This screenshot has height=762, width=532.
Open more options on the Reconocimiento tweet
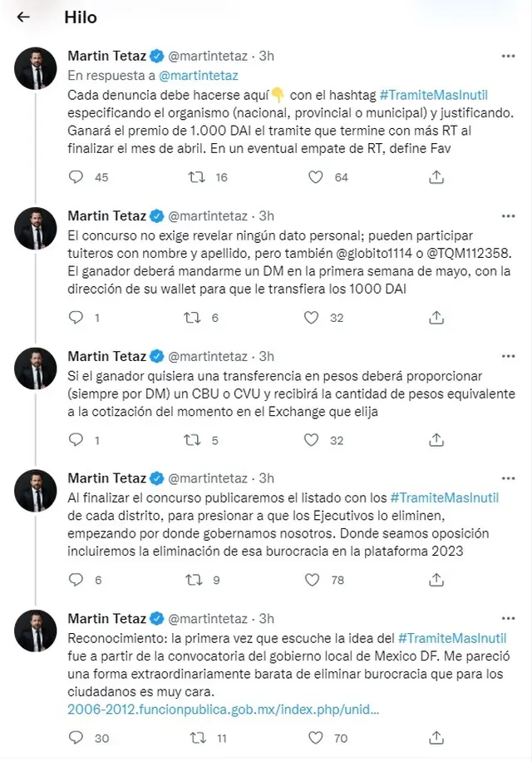point(508,618)
